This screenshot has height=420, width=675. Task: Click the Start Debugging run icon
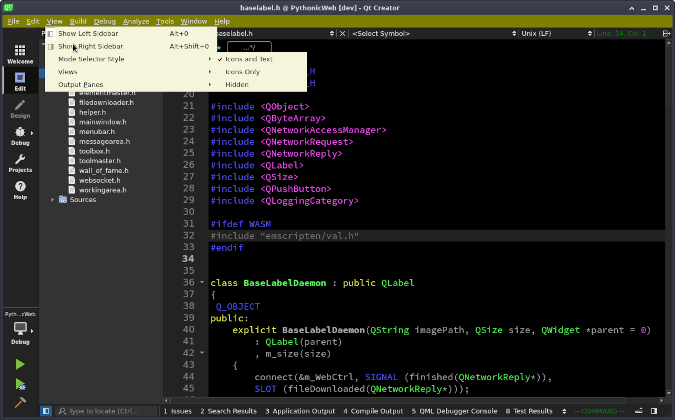(20, 383)
